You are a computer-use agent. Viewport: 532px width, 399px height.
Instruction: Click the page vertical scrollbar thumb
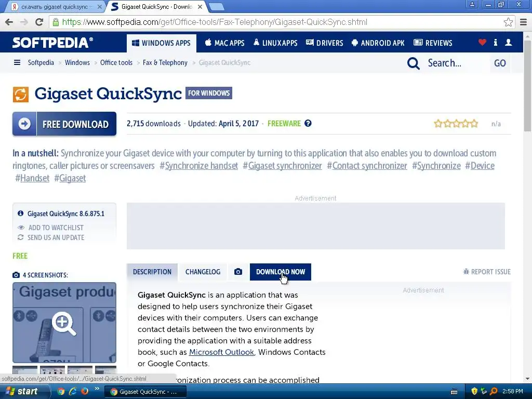(x=527, y=85)
